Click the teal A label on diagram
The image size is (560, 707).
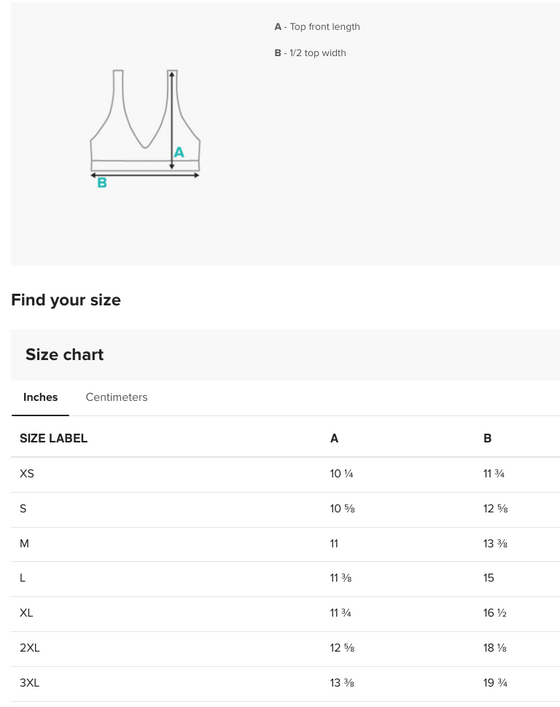click(179, 152)
